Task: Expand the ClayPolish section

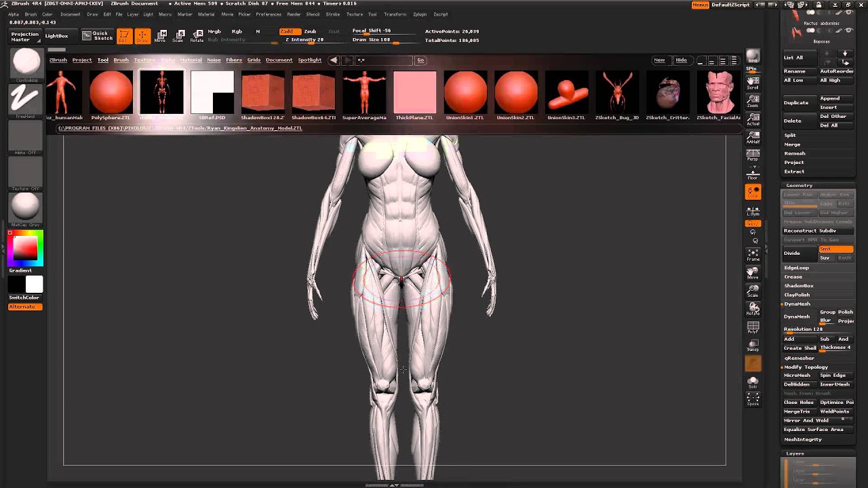Action: (x=797, y=295)
